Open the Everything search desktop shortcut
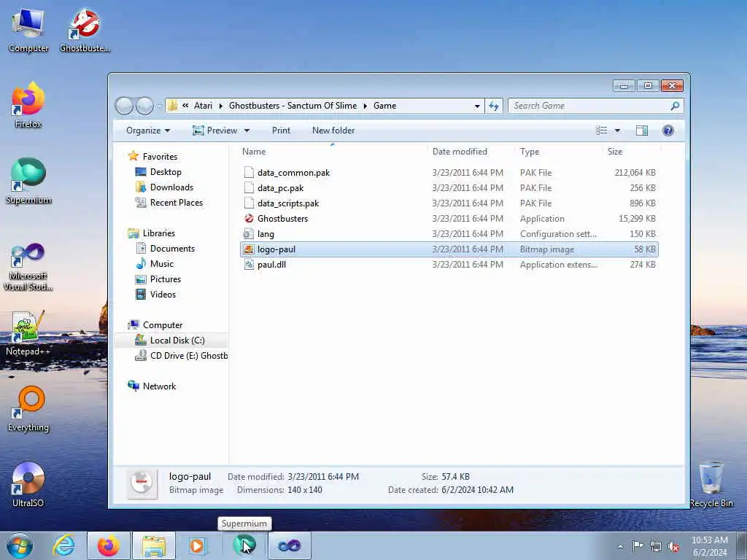The height and width of the screenshot is (560, 747). point(28,410)
